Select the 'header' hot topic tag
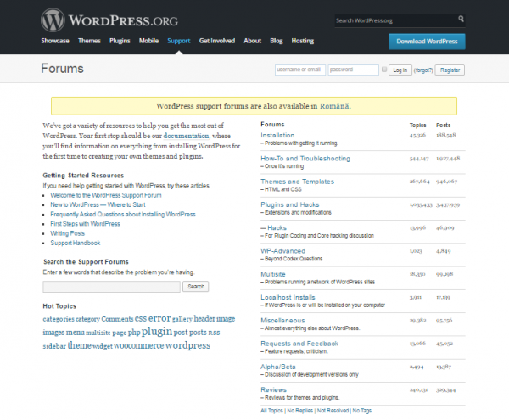The image size is (509, 420). tap(204, 319)
